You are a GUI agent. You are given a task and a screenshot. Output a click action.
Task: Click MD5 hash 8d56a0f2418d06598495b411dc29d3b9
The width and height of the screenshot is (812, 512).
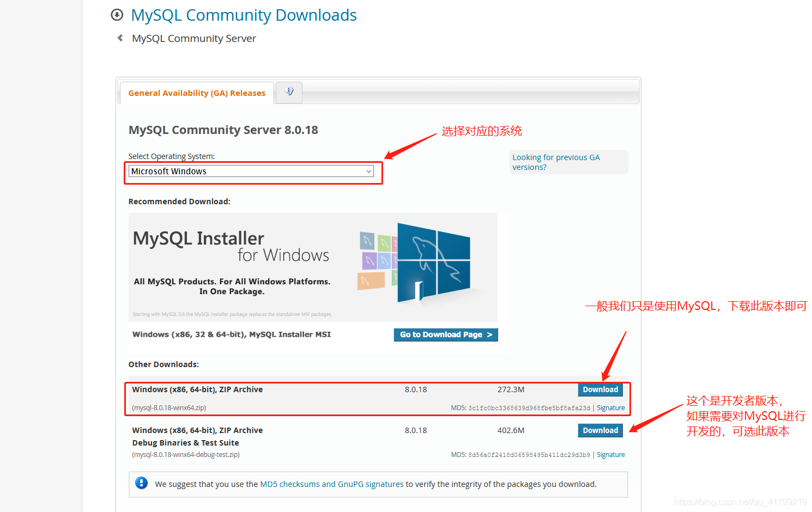(x=529, y=455)
